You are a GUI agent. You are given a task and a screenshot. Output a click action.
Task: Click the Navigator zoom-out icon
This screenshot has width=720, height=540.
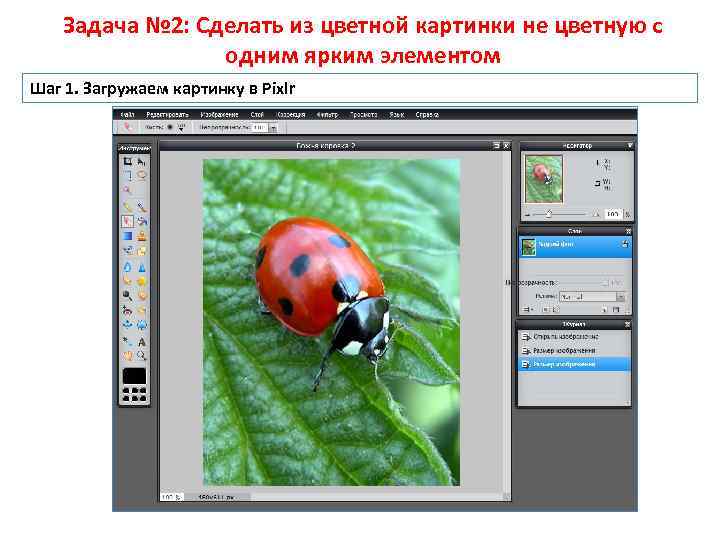[528, 215]
